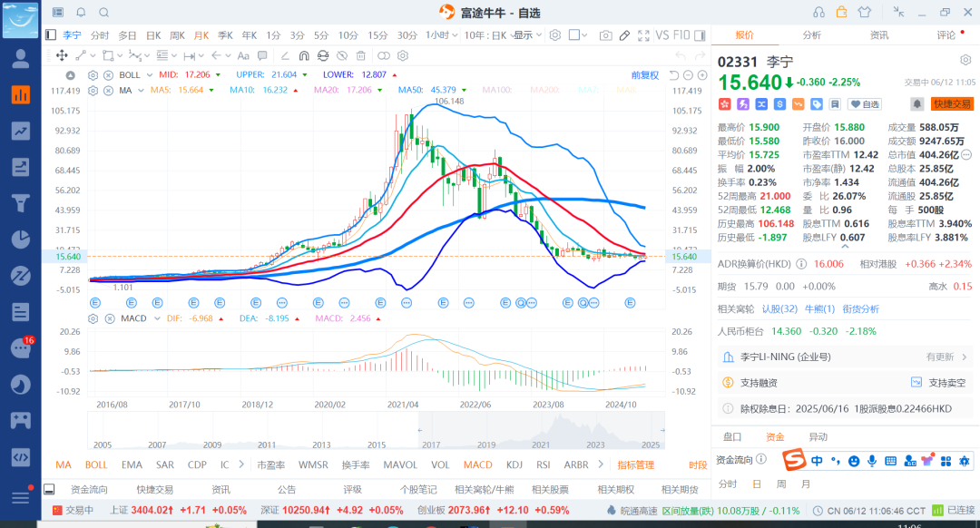The height and width of the screenshot is (528, 980).
Task: Toggle the overlay double-circle tool
Action: pos(384,55)
